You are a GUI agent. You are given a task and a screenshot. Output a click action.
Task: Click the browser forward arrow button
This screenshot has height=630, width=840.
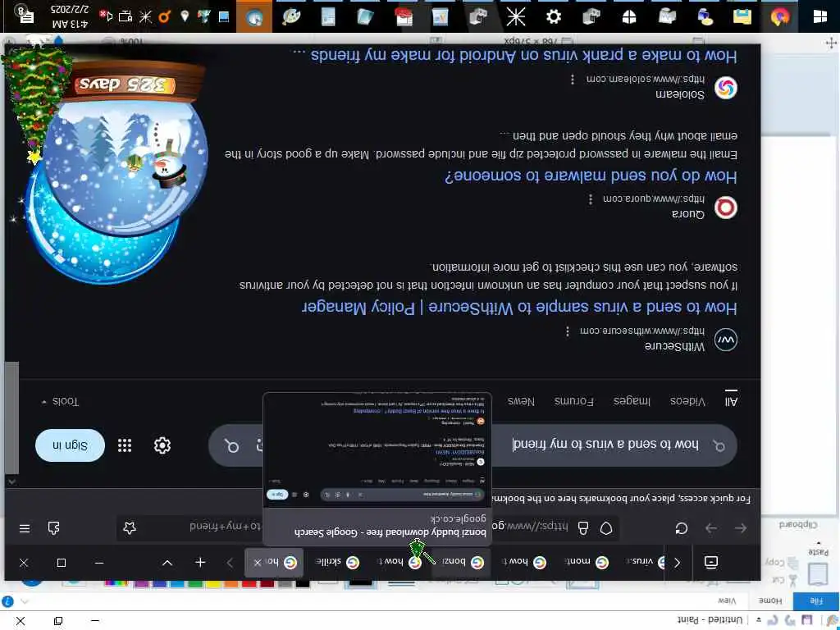tap(711, 528)
